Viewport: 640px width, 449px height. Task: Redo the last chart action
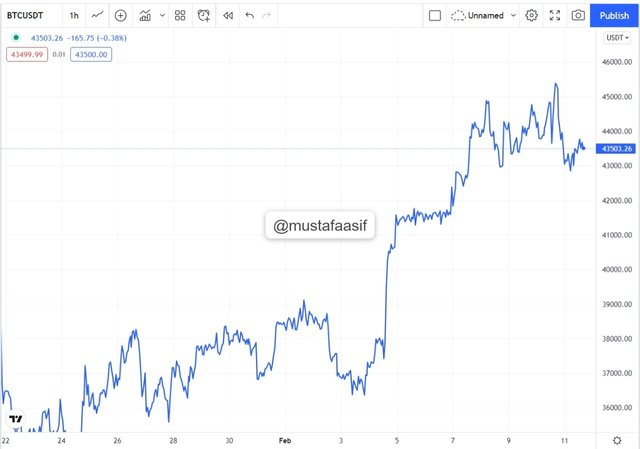(267, 16)
